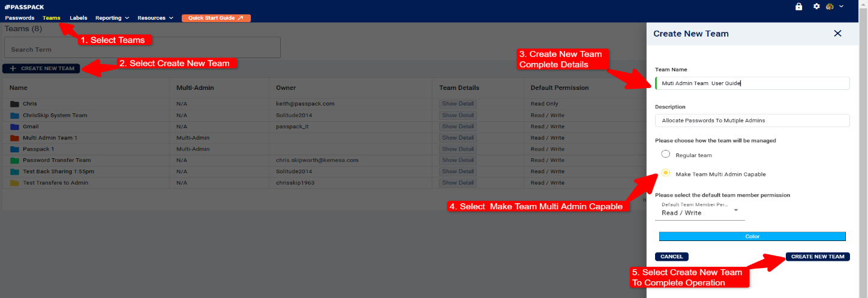
Task: Click the Multi Admin Team 1 folder icon
Action: click(x=14, y=138)
